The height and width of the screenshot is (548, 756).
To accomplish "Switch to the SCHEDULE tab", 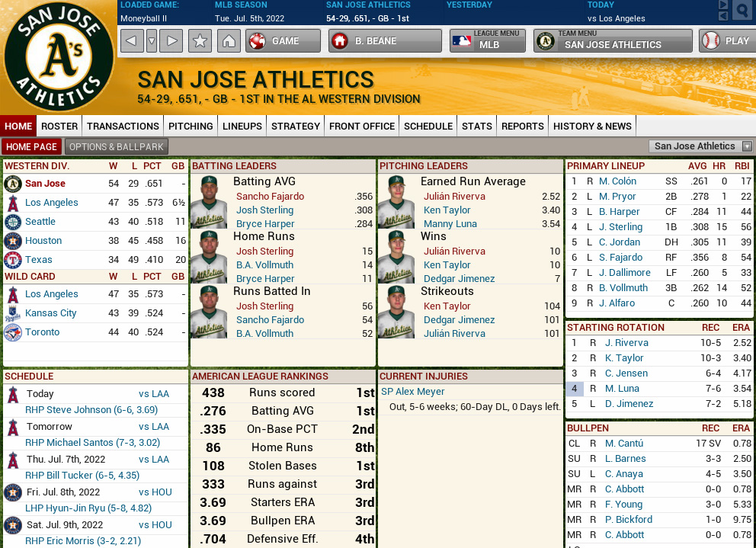I will coord(428,127).
